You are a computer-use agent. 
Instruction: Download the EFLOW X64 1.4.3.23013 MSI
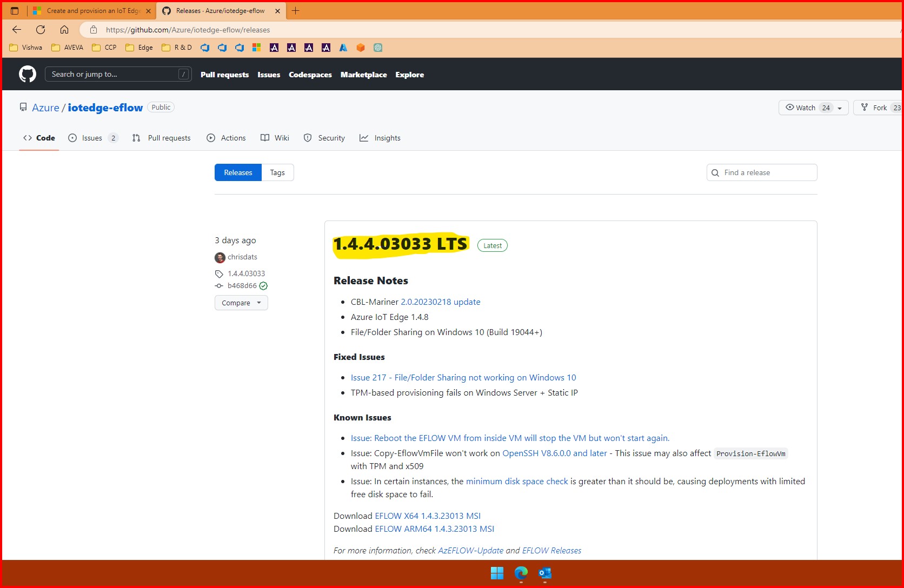(428, 516)
